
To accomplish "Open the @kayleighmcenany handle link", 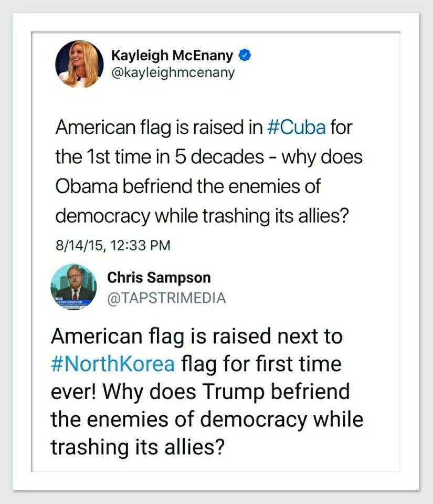I will [173, 72].
